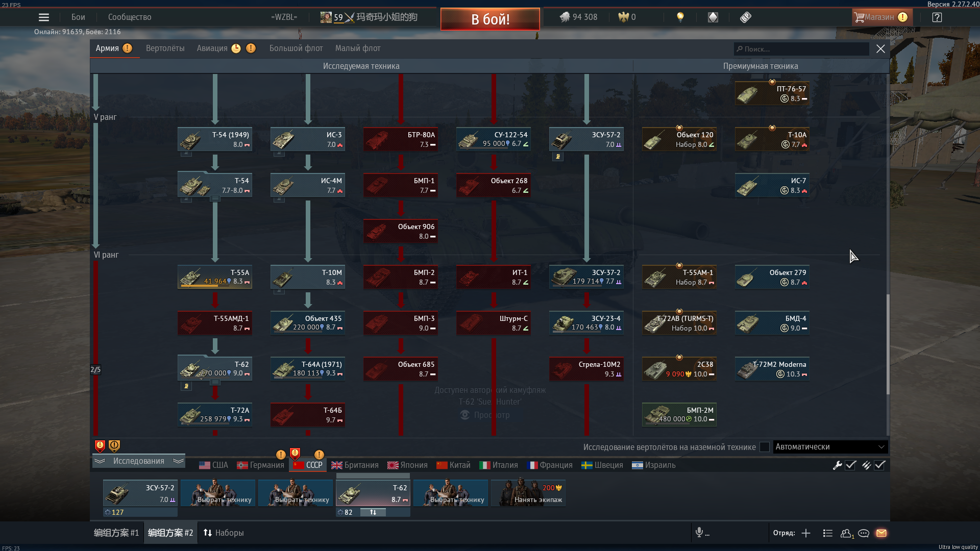
Task: Add squad member with plus icon
Action: pos(806,533)
